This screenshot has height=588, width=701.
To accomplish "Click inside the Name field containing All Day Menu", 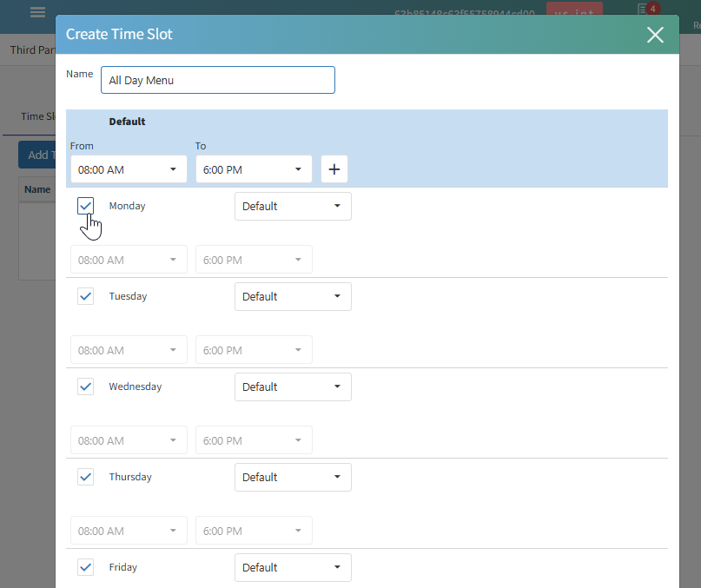I will pos(217,80).
